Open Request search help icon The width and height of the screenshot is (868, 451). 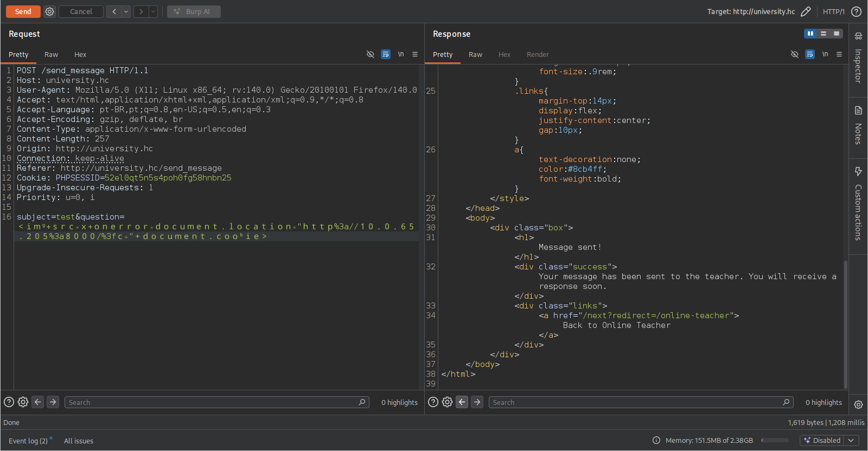[x=9, y=402]
